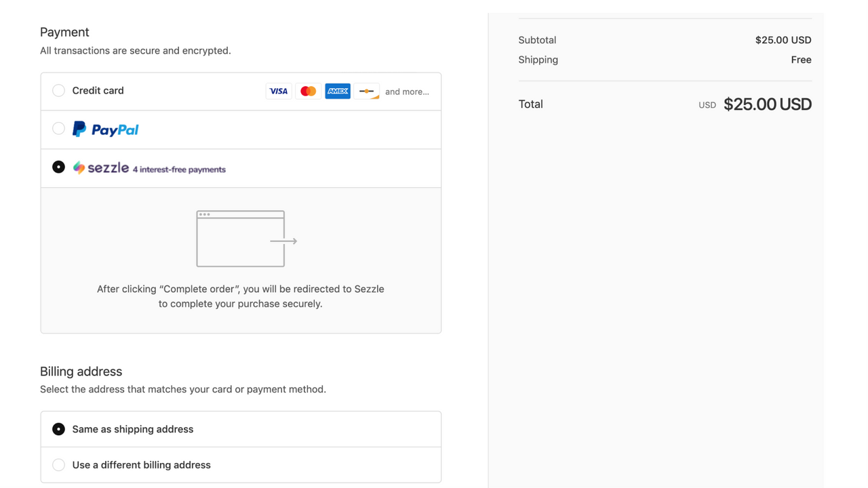The image size is (868, 488).
Task: Click the Billing address section heading
Action: 81,371
